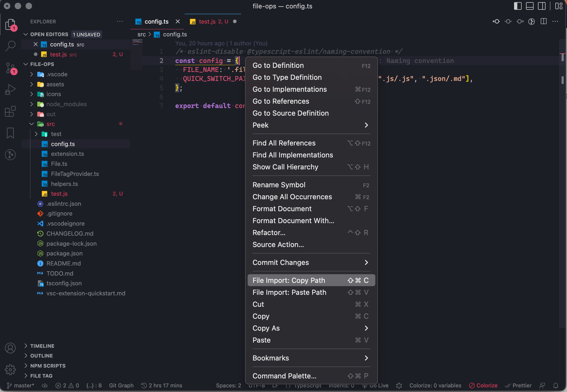Viewport: 567px width, 392px height.
Task: Open errors and warnings status indicator
Action: coord(67,385)
